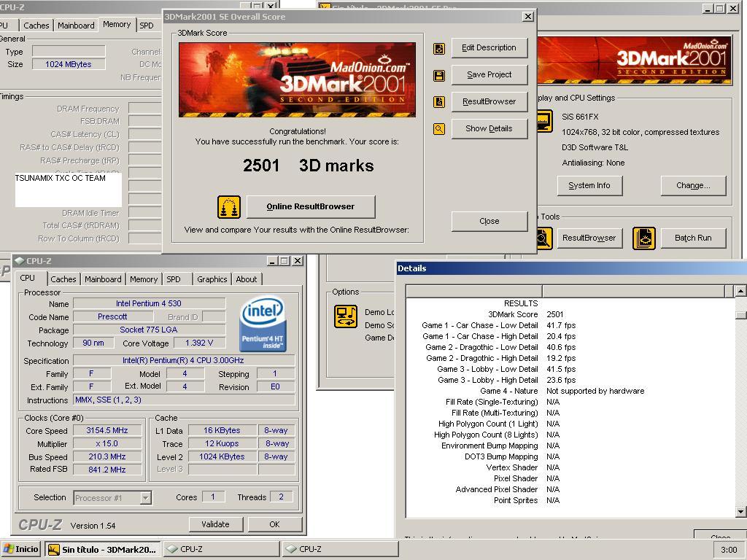Select Caches tab in background CPU-Z window
The image size is (747, 560).
(x=36, y=26)
